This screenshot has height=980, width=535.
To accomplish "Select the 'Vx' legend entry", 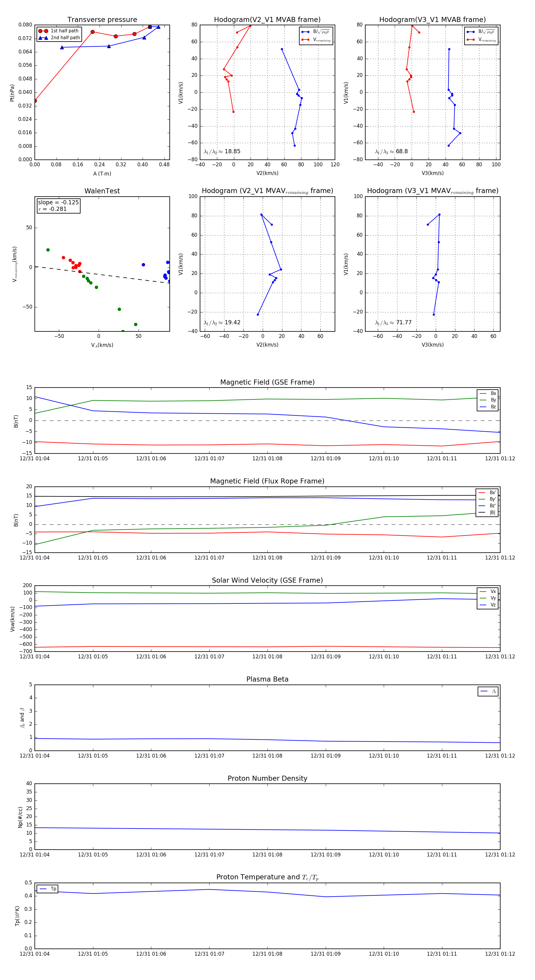I will [x=488, y=592].
